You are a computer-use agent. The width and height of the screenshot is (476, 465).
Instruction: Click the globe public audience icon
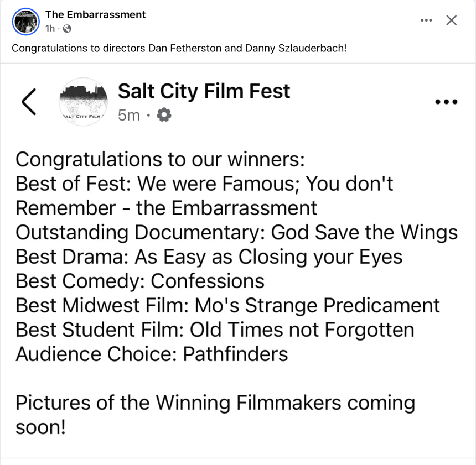68,28
